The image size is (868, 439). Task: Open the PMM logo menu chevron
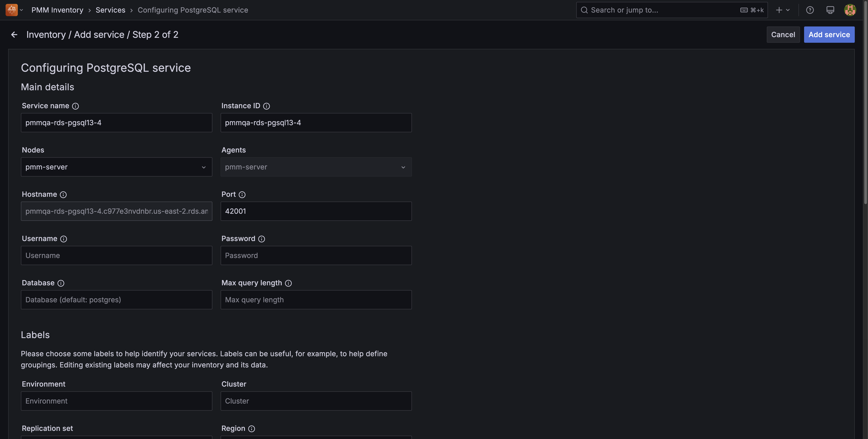coord(21,10)
